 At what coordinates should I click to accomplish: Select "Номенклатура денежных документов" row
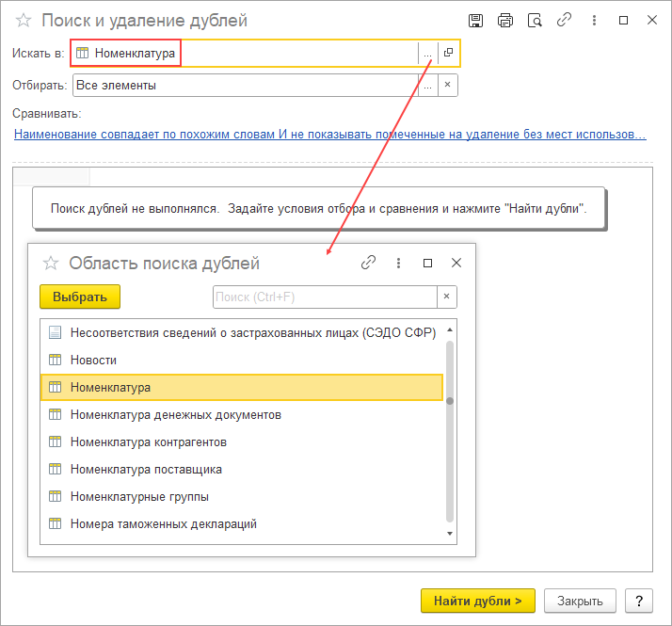242,415
